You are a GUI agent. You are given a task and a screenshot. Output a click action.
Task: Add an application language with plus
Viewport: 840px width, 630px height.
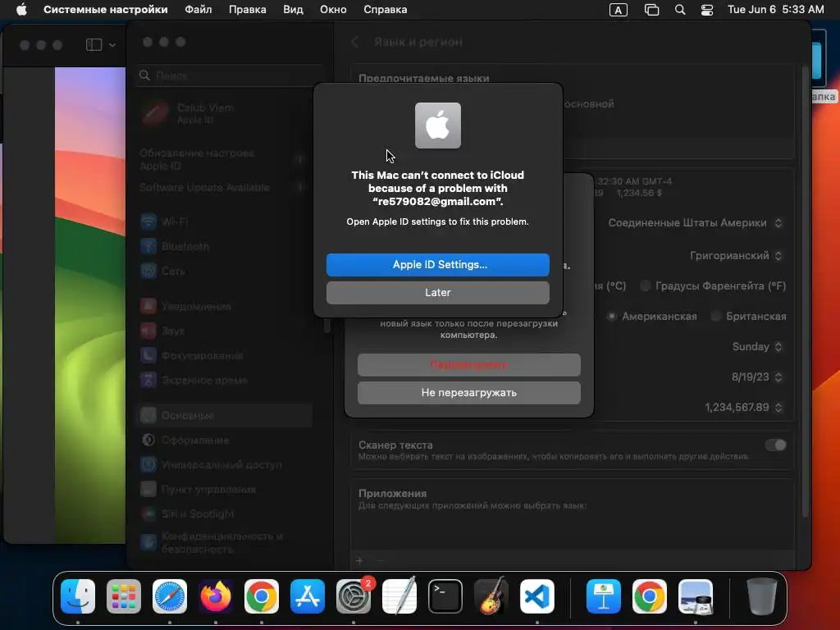coord(359,561)
